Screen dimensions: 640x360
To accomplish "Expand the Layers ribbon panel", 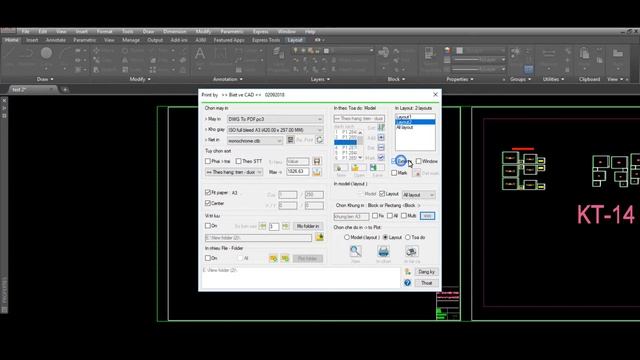I will point(320,79).
